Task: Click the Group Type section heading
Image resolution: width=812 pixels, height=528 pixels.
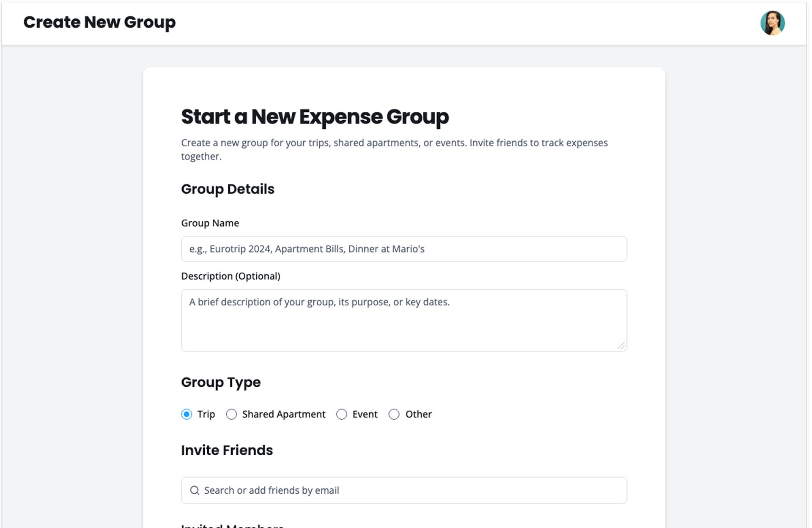Action: [x=221, y=382]
